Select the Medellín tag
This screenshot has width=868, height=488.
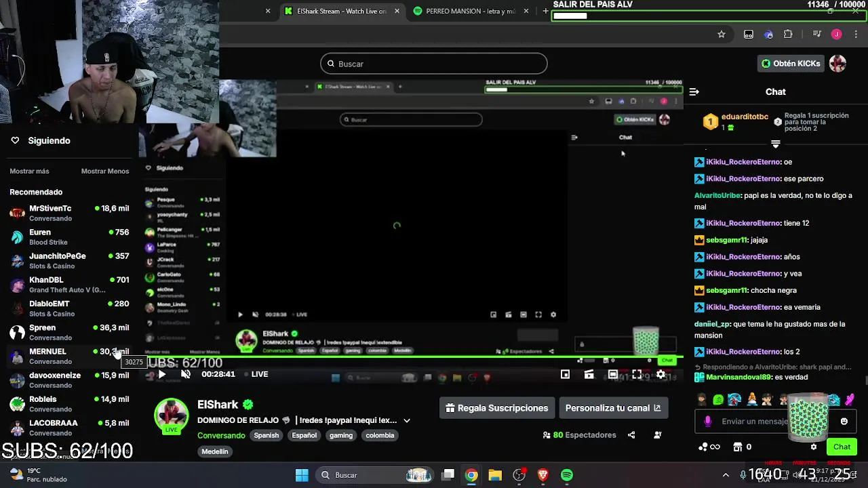[215, 451]
